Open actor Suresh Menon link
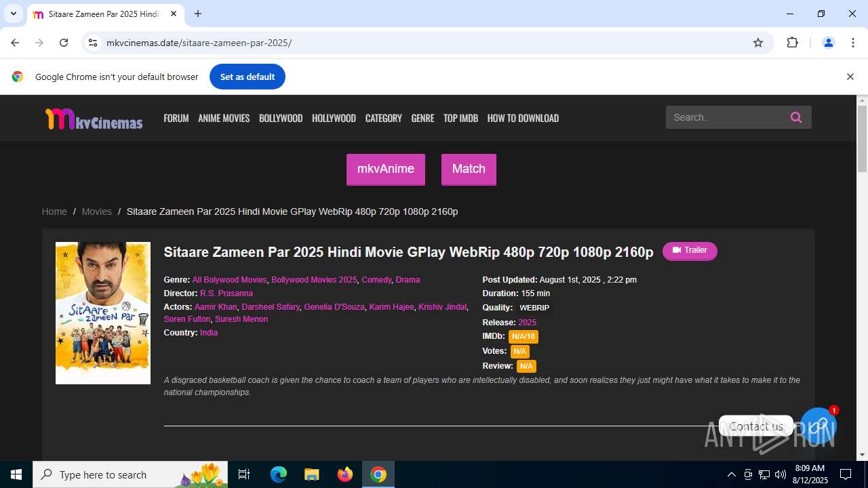 pos(241,319)
